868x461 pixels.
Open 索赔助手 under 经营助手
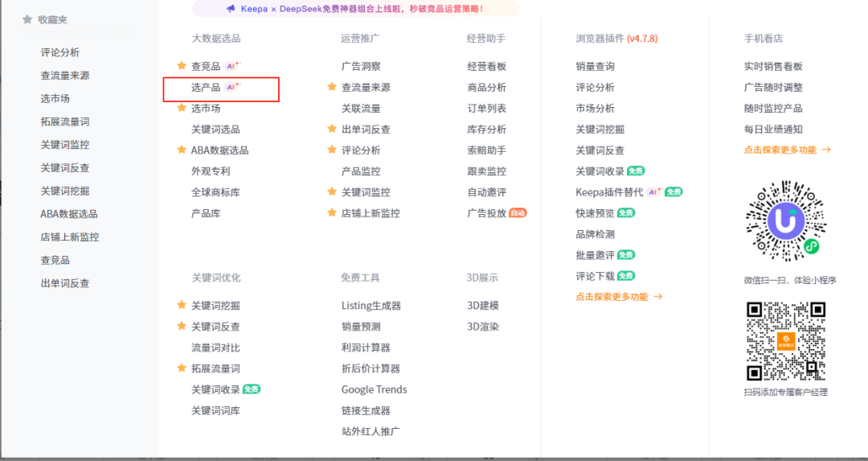pyautogui.click(x=486, y=150)
